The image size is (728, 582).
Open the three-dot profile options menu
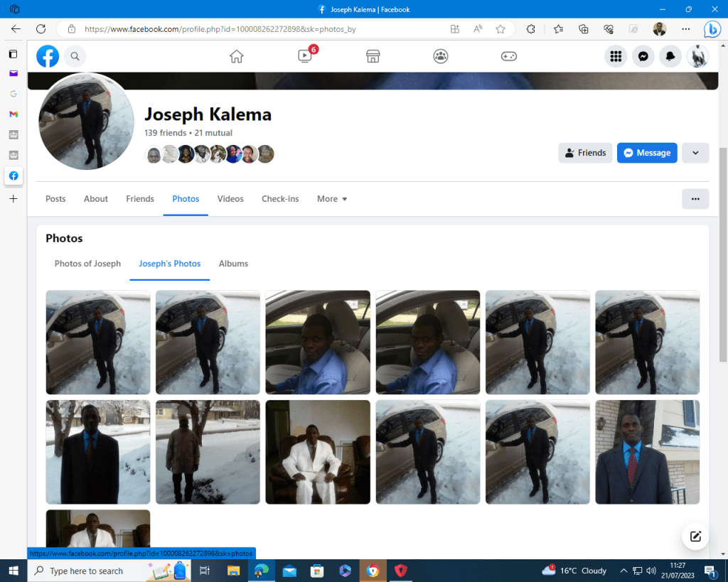(x=695, y=199)
